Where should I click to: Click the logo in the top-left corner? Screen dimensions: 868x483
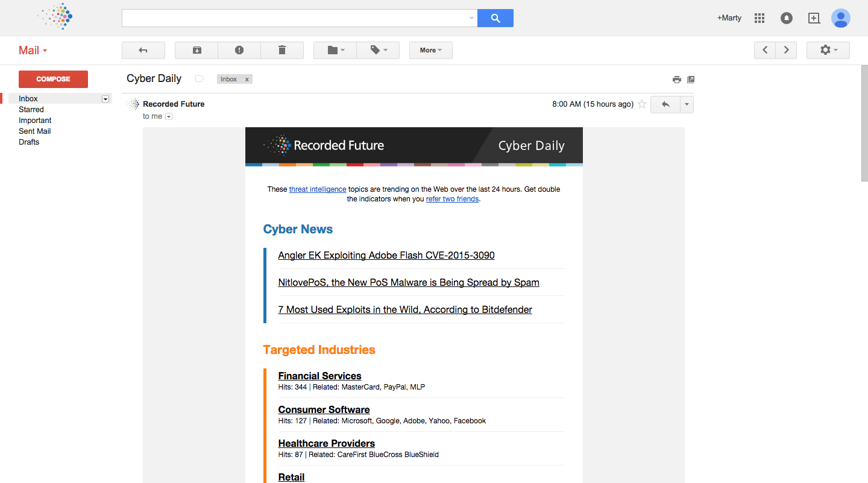pos(55,16)
